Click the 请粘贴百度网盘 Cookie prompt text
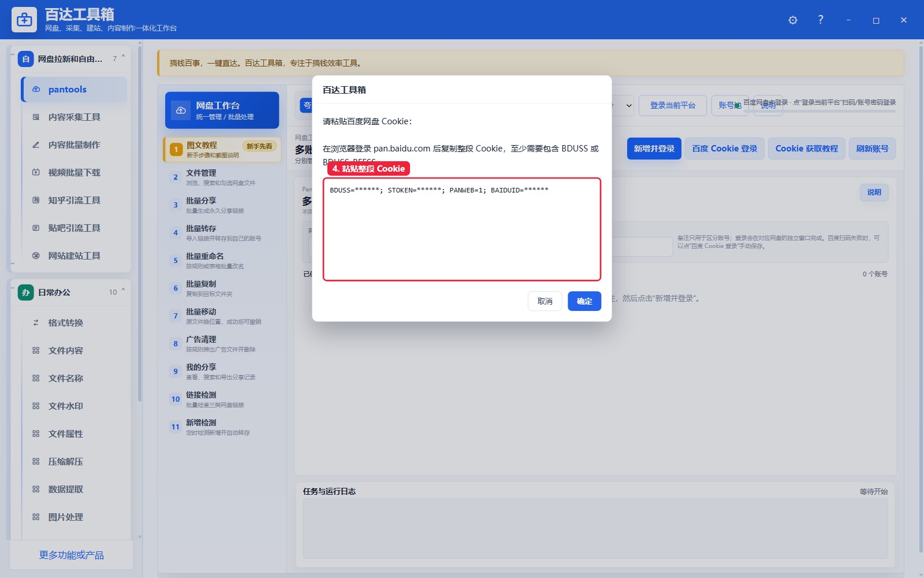Viewport: 924px width, 578px height. 367,121
